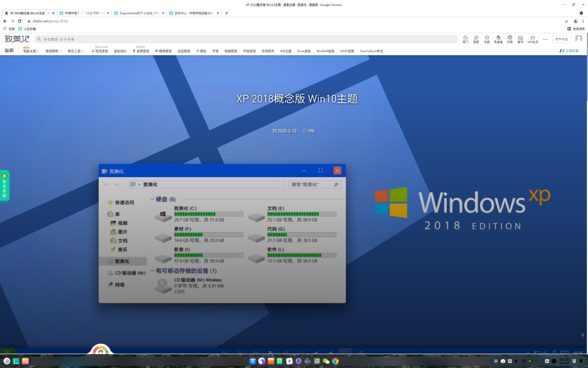The image size is (588, 368).
Task: Open the 竖屏壁纸 mobile wallpaper category
Action: (141, 51)
